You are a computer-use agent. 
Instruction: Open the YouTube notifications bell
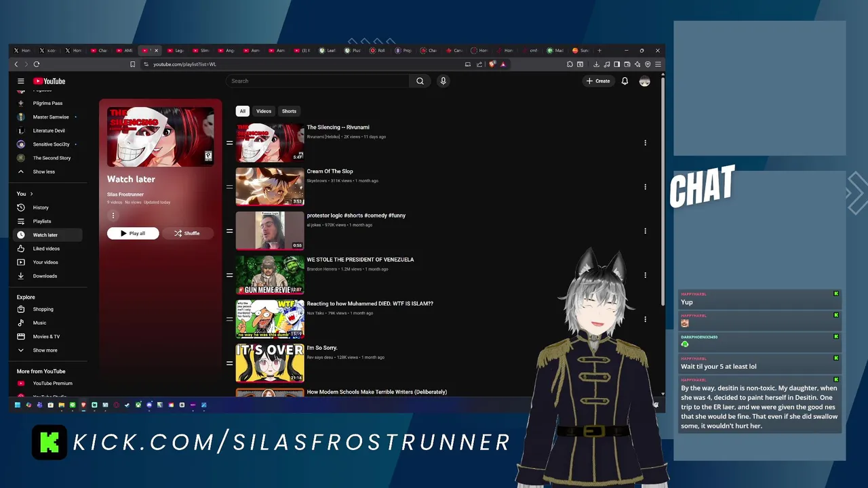tap(625, 81)
